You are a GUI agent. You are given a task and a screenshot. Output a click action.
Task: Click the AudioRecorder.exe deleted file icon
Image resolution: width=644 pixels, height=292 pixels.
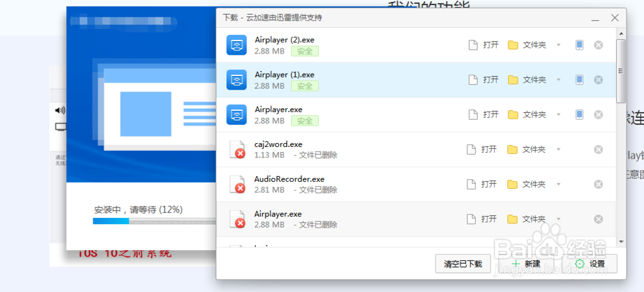pyautogui.click(x=237, y=184)
